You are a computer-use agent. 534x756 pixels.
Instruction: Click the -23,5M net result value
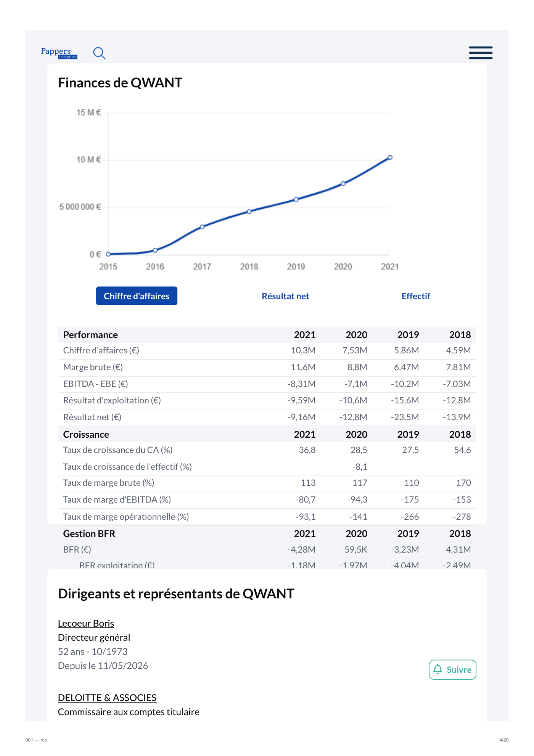click(405, 417)
